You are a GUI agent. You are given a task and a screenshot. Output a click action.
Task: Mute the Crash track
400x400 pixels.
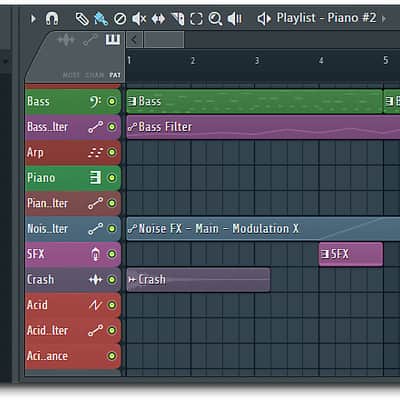click(x=112, y=280)
